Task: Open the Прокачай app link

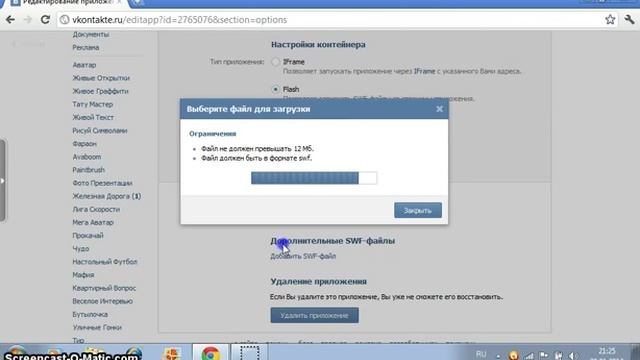Action: [x=88, y=236]
